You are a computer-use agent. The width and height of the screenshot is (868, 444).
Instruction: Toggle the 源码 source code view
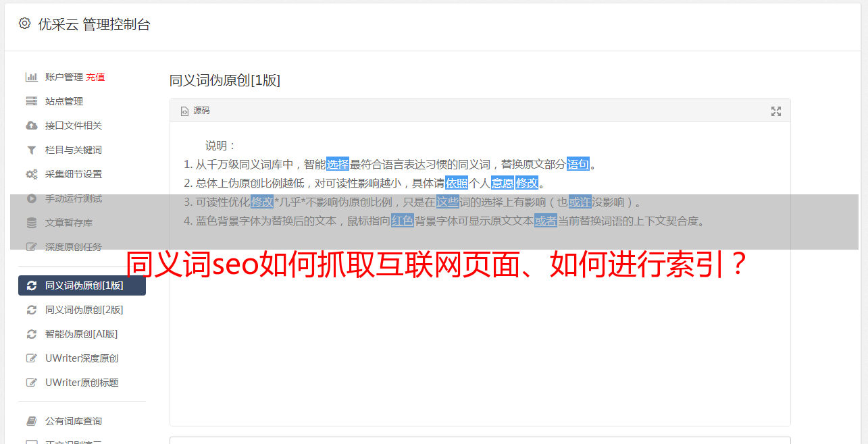tap(195, 111)
